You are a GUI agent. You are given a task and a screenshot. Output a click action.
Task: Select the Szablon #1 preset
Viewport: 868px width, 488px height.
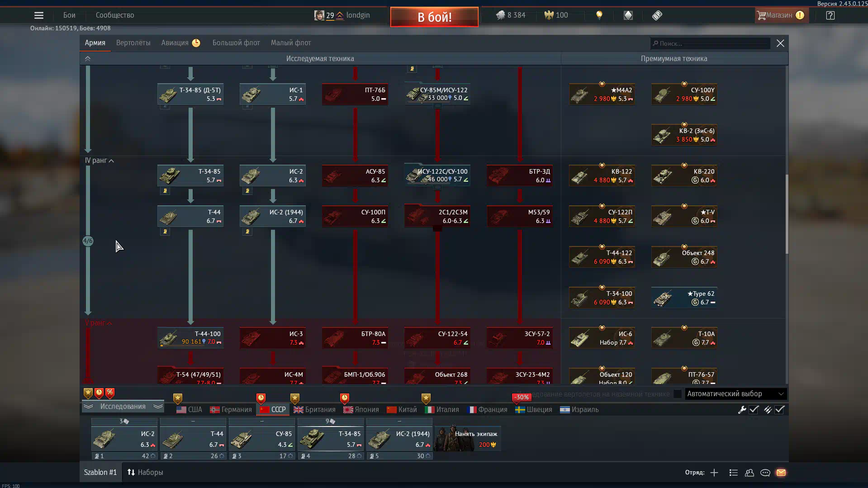(x=100, y=472)
